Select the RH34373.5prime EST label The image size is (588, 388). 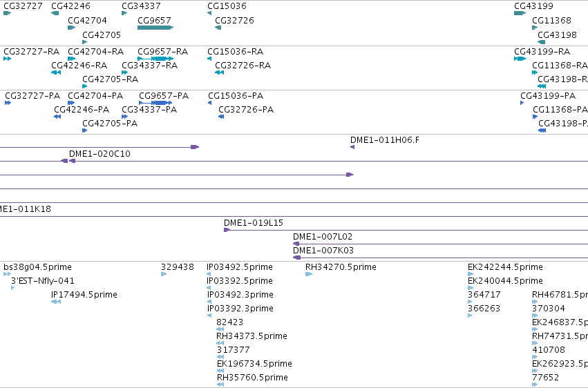[x=252, y=336]
